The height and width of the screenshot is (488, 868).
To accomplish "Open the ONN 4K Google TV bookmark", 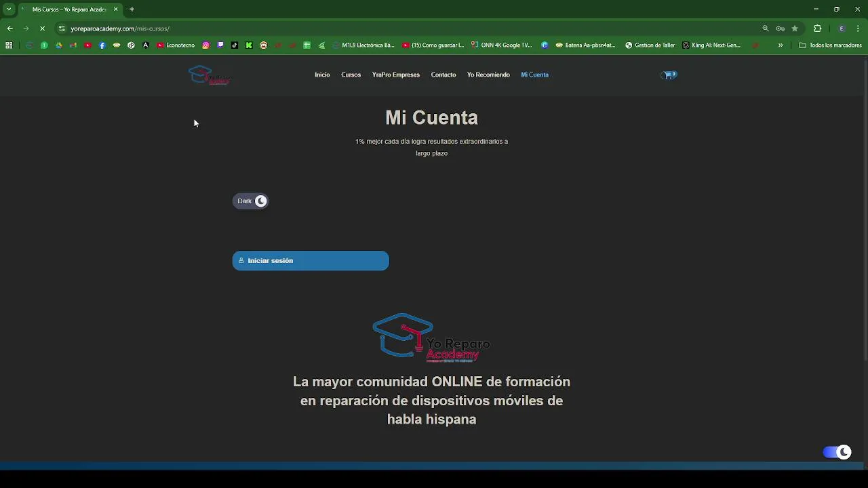I will 501,45.
